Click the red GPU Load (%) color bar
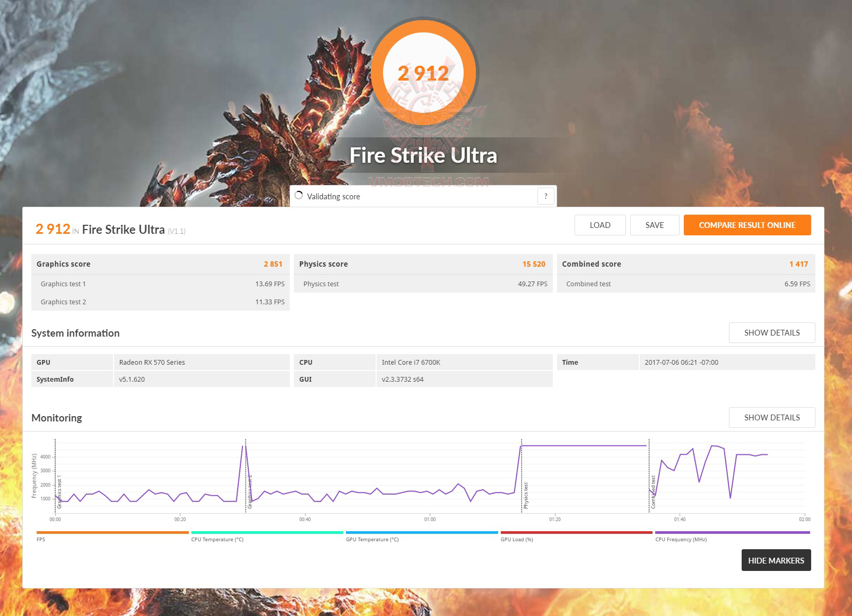 (577, 532)
